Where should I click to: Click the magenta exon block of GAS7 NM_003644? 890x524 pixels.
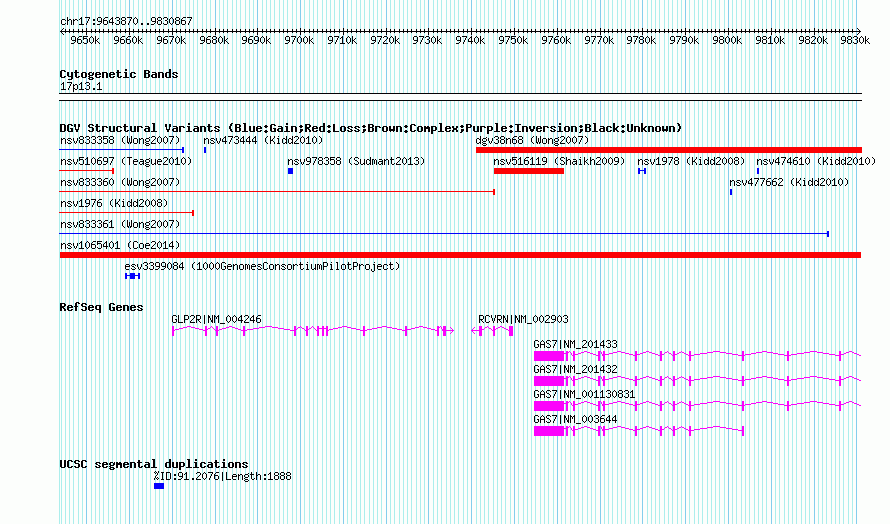click(549, 431)
